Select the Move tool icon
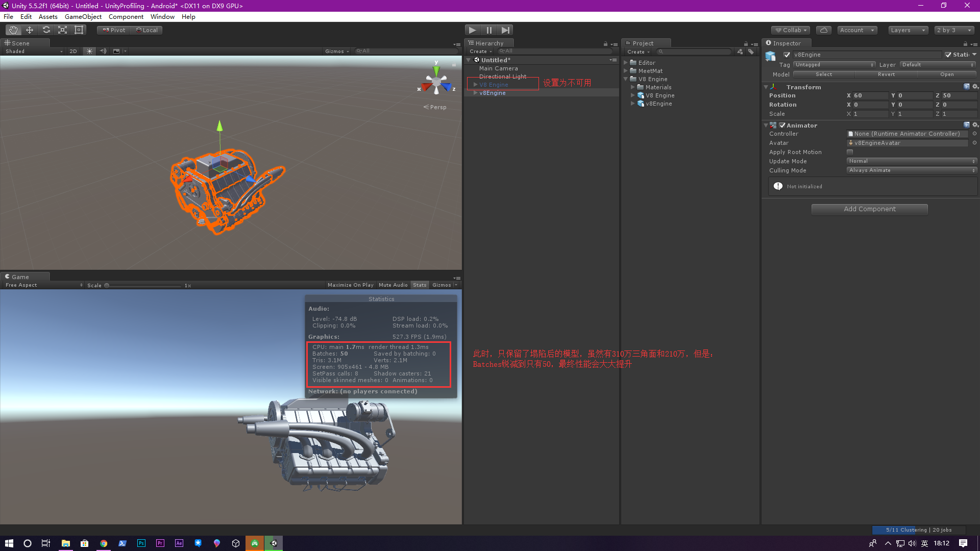980x551 pixels. (30, 30)
